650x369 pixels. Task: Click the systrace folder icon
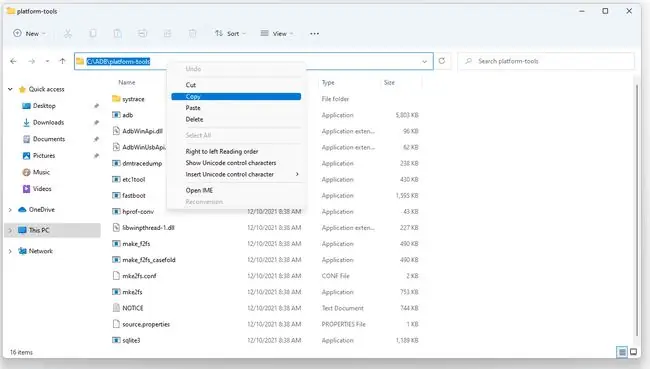coord(116,99)
